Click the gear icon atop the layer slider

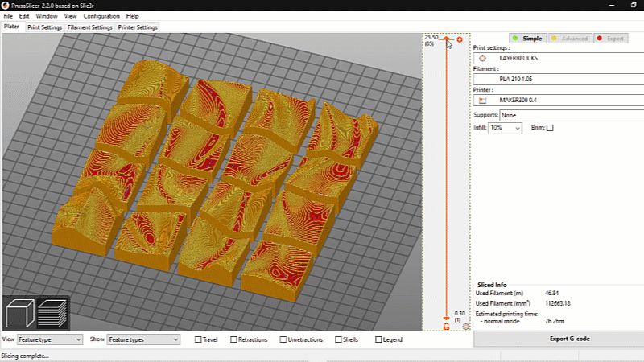tap(460, 39)
